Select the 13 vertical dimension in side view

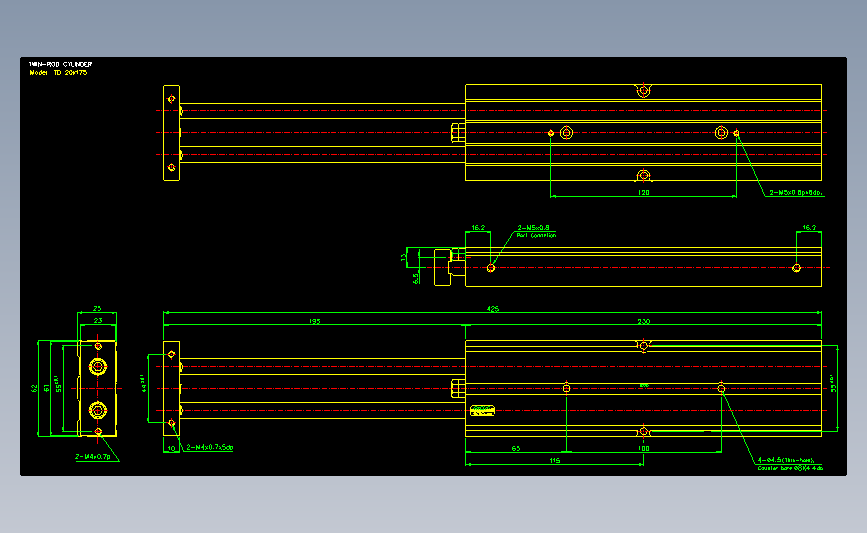[403, 257]
